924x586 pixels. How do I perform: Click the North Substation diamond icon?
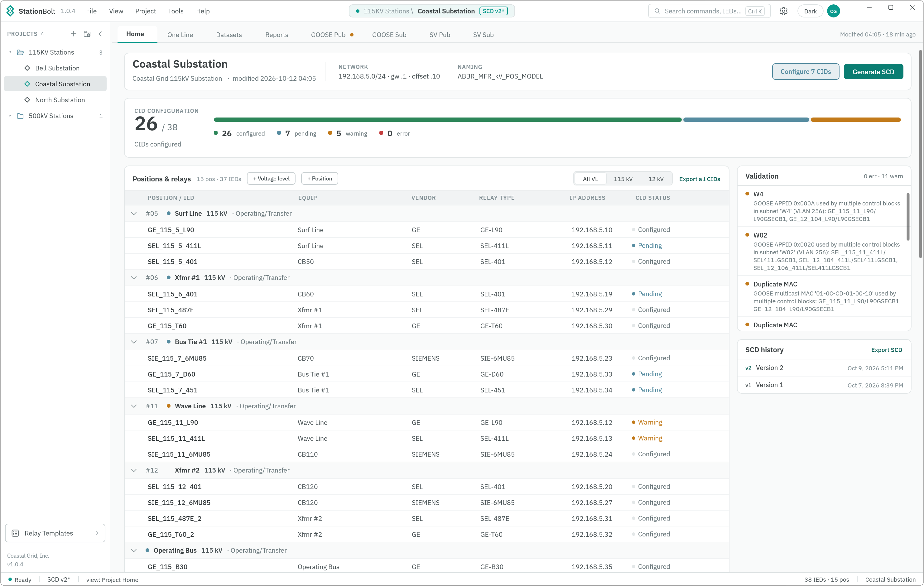point(27,100)
